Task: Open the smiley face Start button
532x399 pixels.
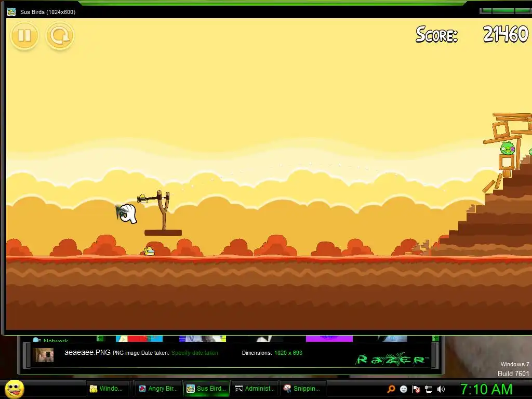Action: [15, 389]
